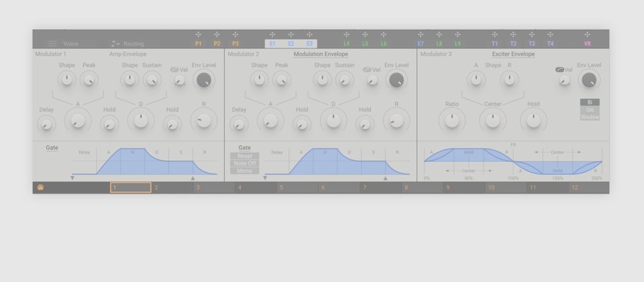The width and height of the screenshot is (644, 282).
Task: Click the drag-assign icon above E2
Action: click(x=290, y=34)
